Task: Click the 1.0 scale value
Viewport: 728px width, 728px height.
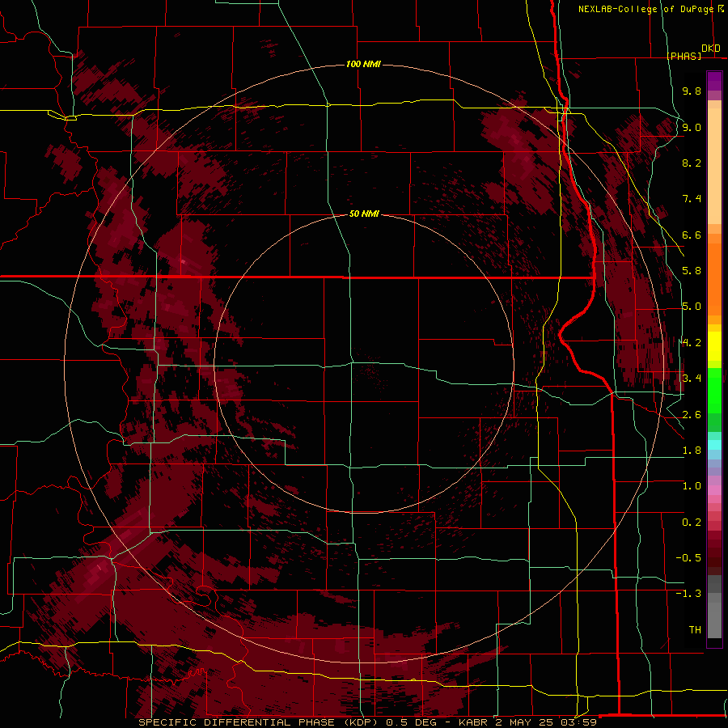Action: click(692, 486)
